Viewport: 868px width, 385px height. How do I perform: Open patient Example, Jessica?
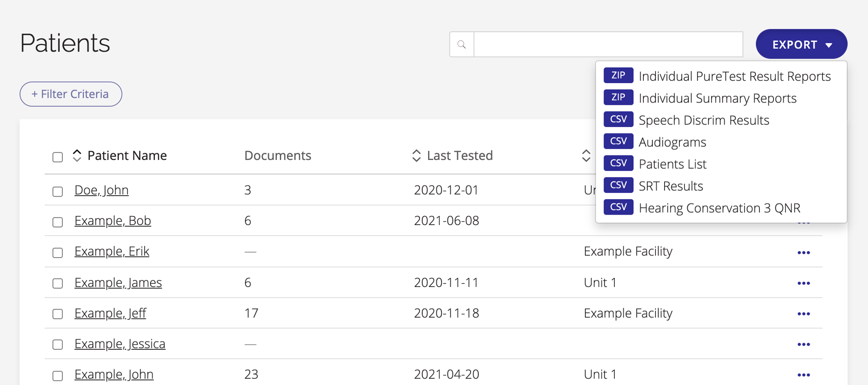coord(120,344)
